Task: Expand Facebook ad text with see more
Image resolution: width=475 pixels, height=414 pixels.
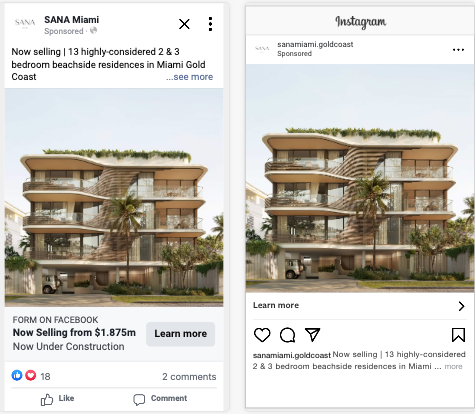Action: [189, 77]
